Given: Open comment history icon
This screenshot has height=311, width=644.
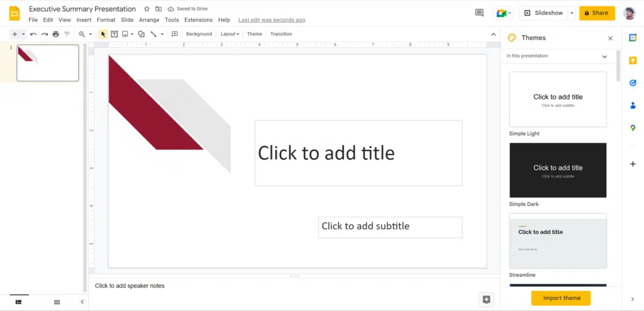Looking at the screenshot, I should pyautogui.click(x=479, y=13).
